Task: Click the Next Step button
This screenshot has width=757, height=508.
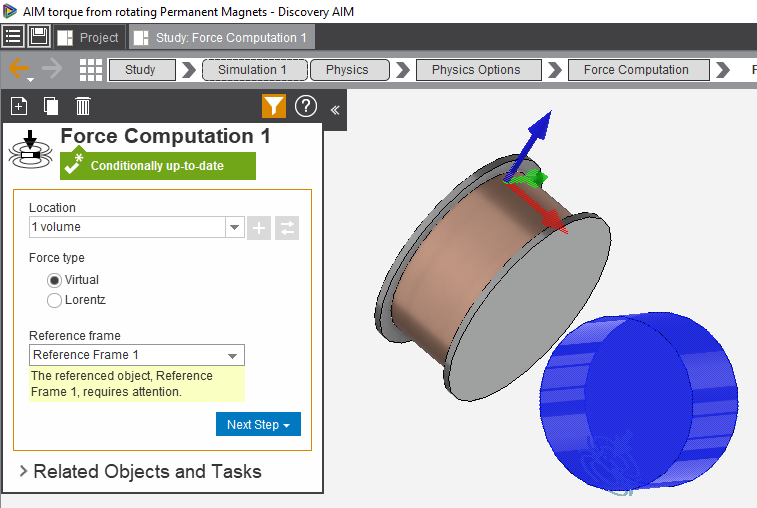Action: [x=258, y=424]
